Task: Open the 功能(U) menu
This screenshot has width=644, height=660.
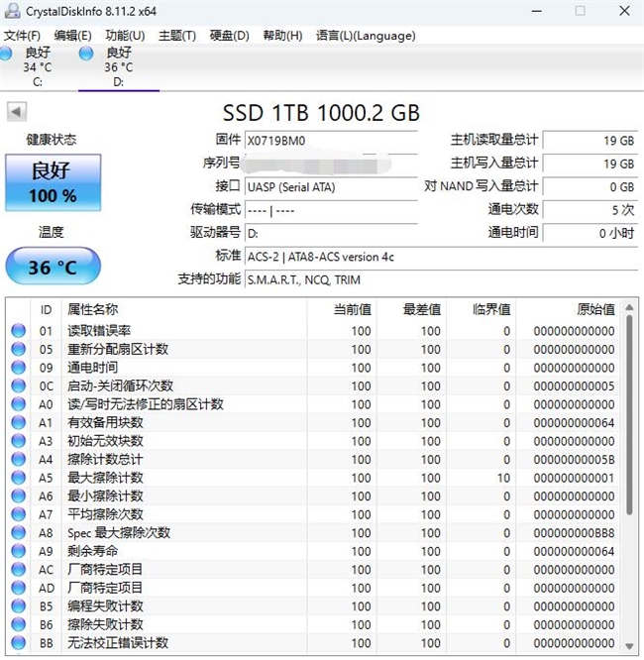Action: (x=125, y=35)
